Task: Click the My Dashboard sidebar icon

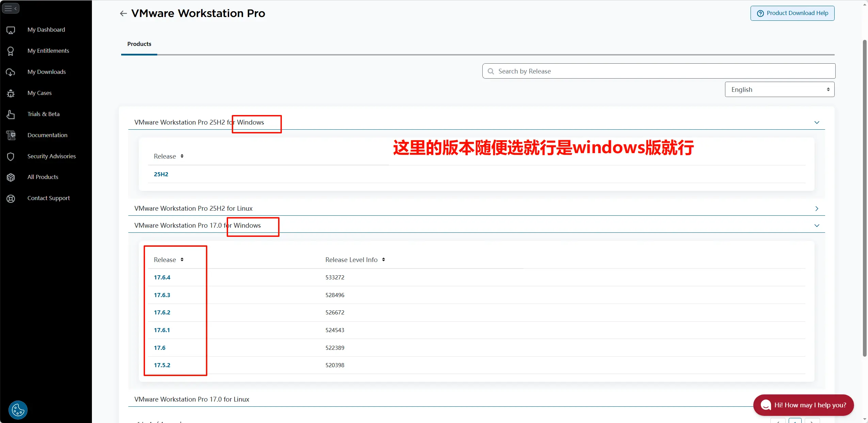Action: click(11, 30)
